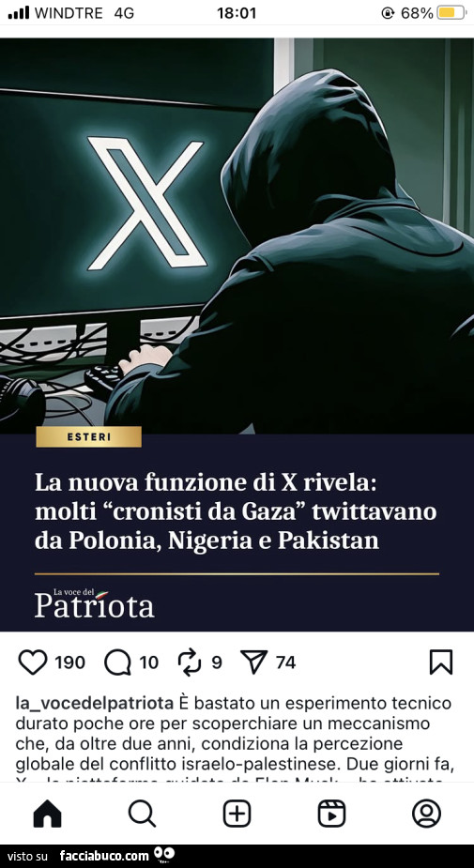Go to the Home tab
This screenshot has width=474, height=868.
48,814
